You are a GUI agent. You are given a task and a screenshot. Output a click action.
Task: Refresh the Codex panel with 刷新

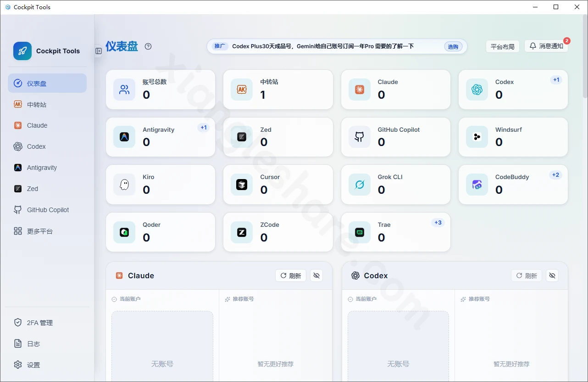[x=527, y=275]
